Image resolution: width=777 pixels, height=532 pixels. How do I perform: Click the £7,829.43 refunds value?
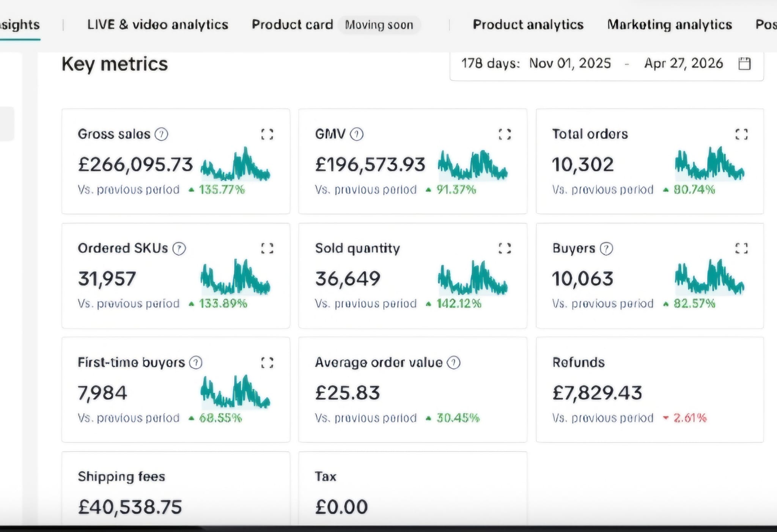(x=597, y=393)
